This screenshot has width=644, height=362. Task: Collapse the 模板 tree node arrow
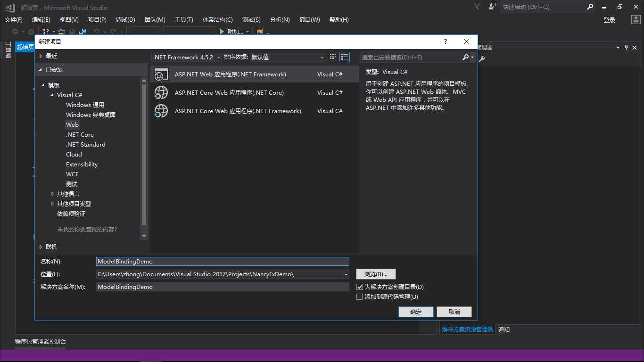point(43,85)
